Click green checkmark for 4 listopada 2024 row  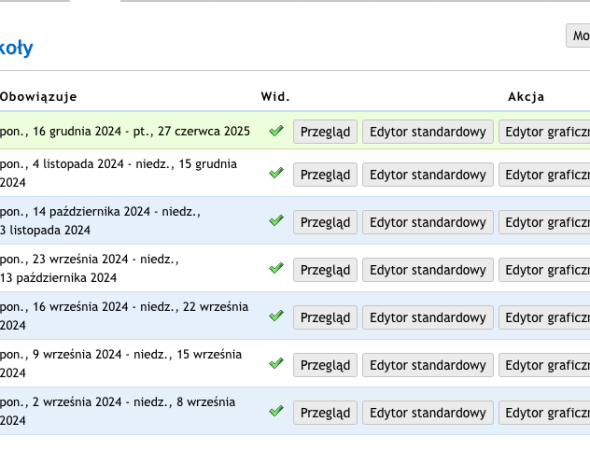276,173
